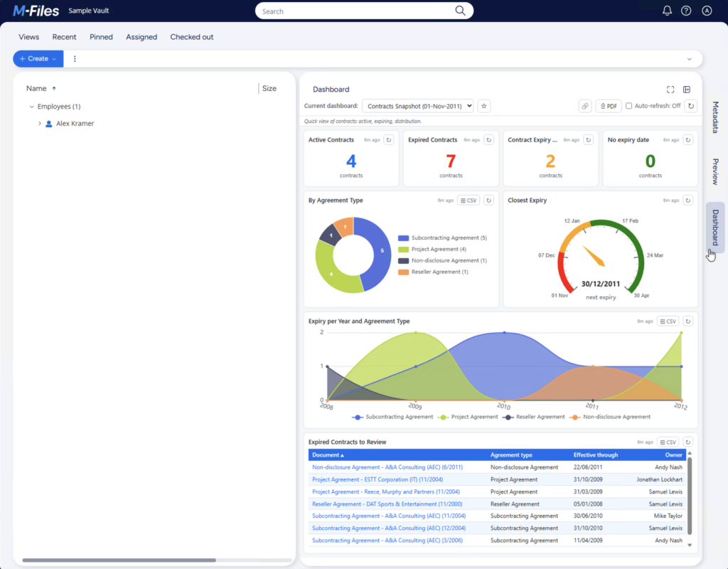The image size is (728, 569).
Task: Open the three-dot more options menu
Action: 75,58
